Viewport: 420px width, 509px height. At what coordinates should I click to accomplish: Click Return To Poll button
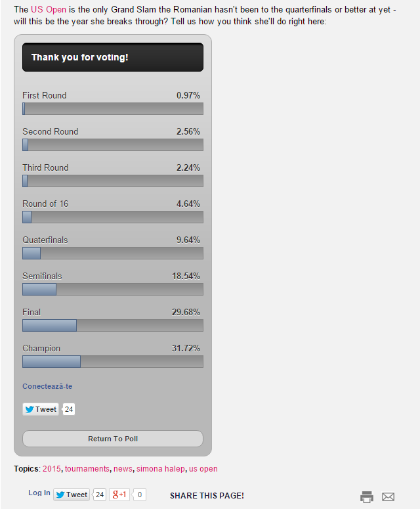tap(113, 439)
